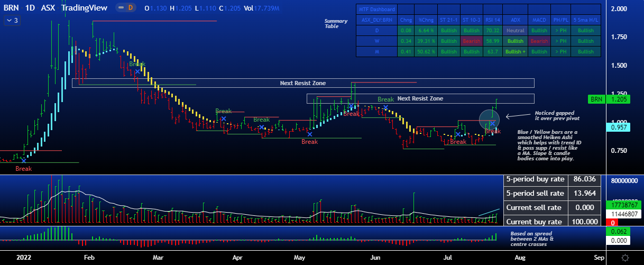This screenshot has width=644, height=265.
Task: Select the W weekly row in the dashboard
Action: 376,41
